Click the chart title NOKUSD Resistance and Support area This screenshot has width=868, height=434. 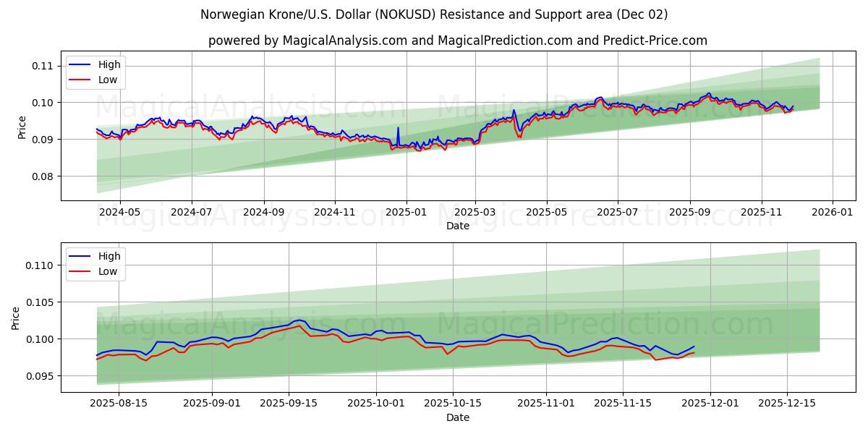tap(434, 13)
